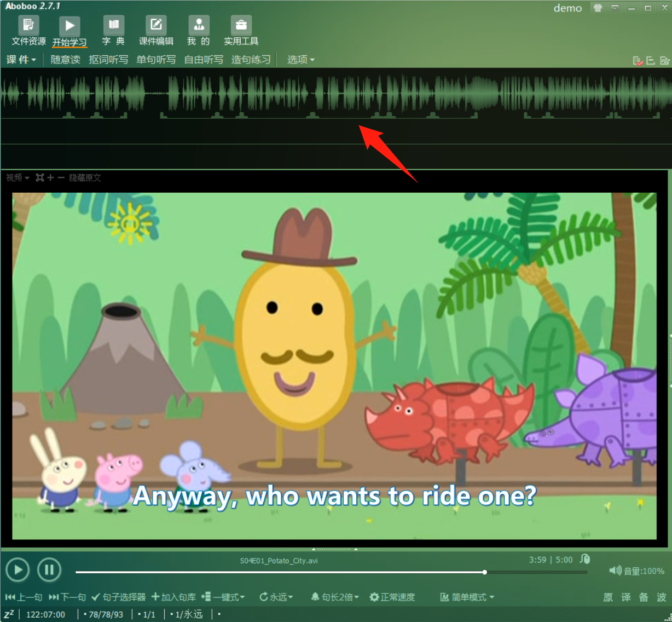Click the minus icon to shrink video
672x622 pixels.
point(61,177)
